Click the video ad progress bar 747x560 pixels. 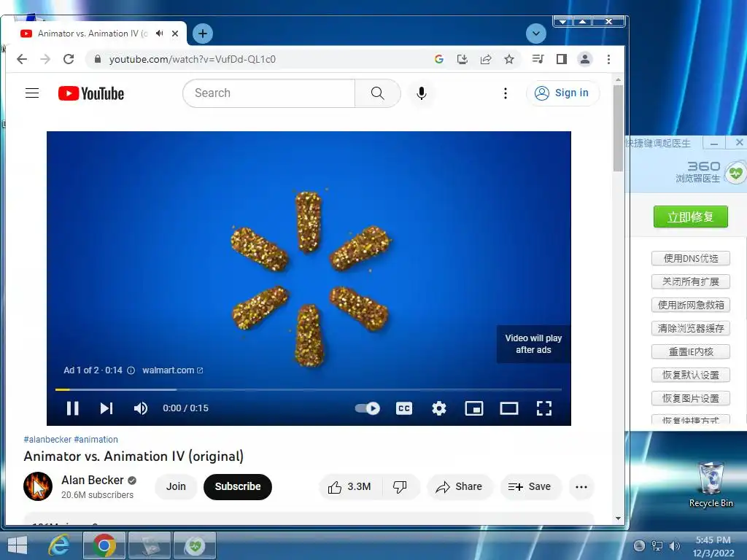[x=309, y=389]
